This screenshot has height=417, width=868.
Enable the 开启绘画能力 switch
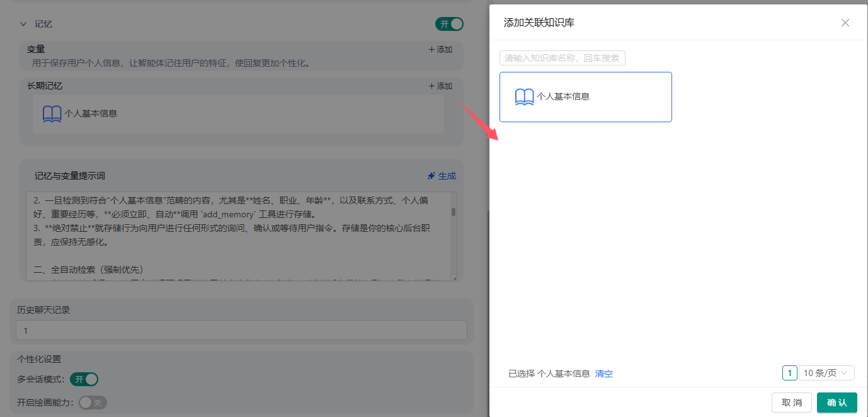(93, 403)
